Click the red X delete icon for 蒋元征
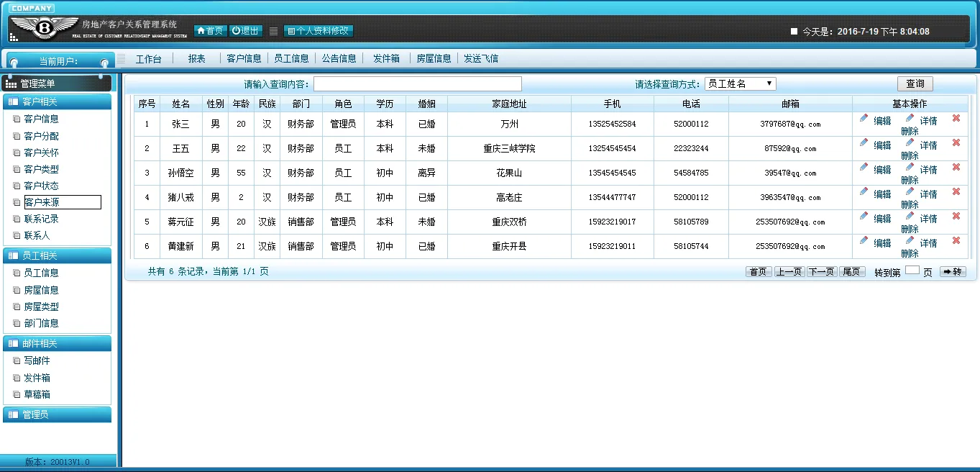 [x=956, y=217]
